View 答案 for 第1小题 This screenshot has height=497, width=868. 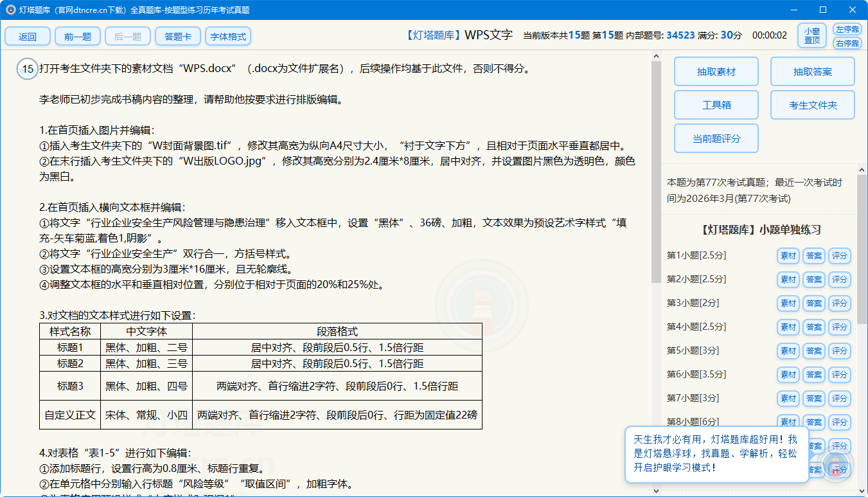point(814,256)
